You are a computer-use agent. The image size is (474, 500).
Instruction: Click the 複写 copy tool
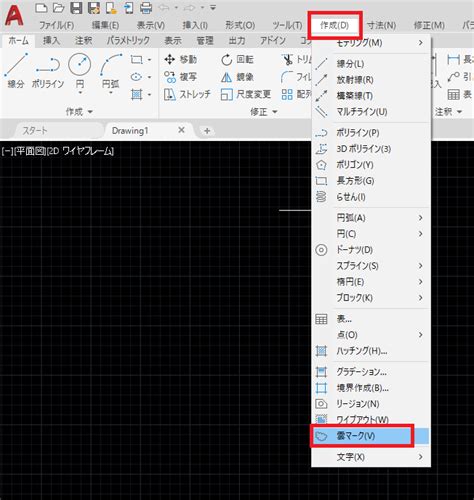click(180, 77)
